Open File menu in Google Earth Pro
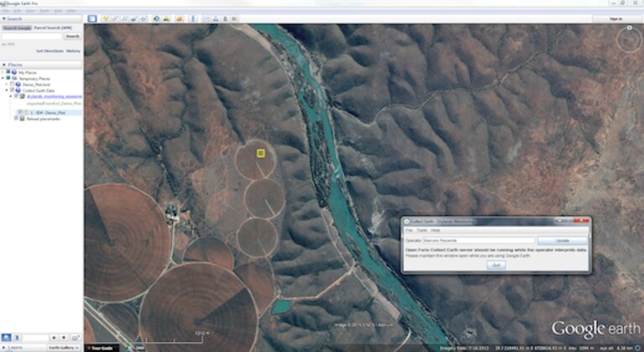 6,11
